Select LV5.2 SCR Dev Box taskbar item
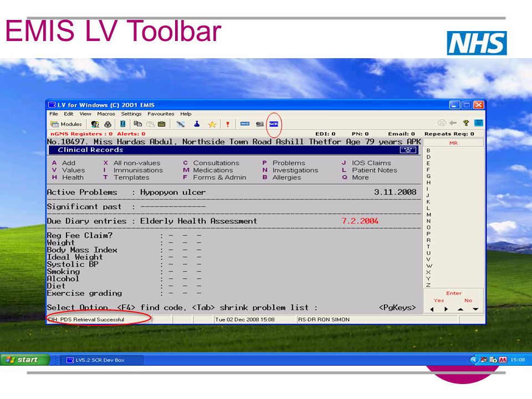The width and height of the screenshot is (532, 399). 102,360
